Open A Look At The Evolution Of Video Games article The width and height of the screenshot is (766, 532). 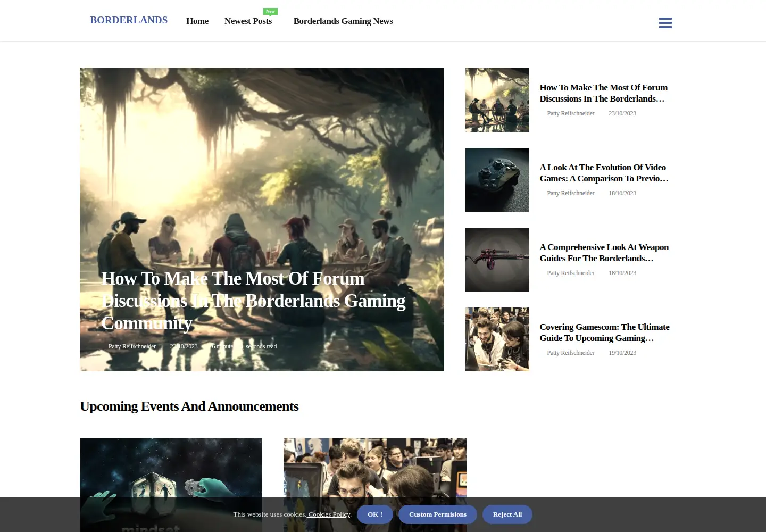[x=604, y=173]
